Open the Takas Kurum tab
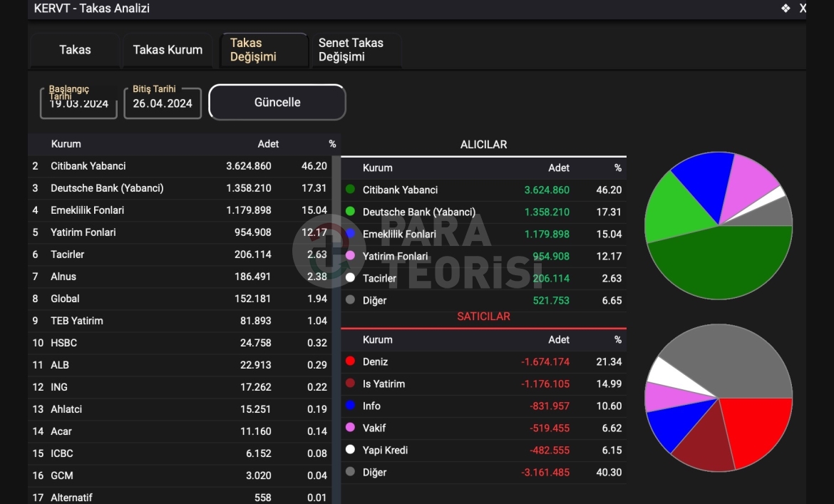Screen dimensions: 834x504 pos(168,50)
